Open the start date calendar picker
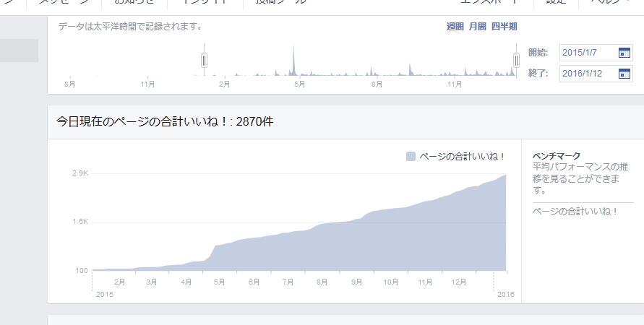This screenshot has height=325, width=644. pyautogui.click(x=624, y=53)
